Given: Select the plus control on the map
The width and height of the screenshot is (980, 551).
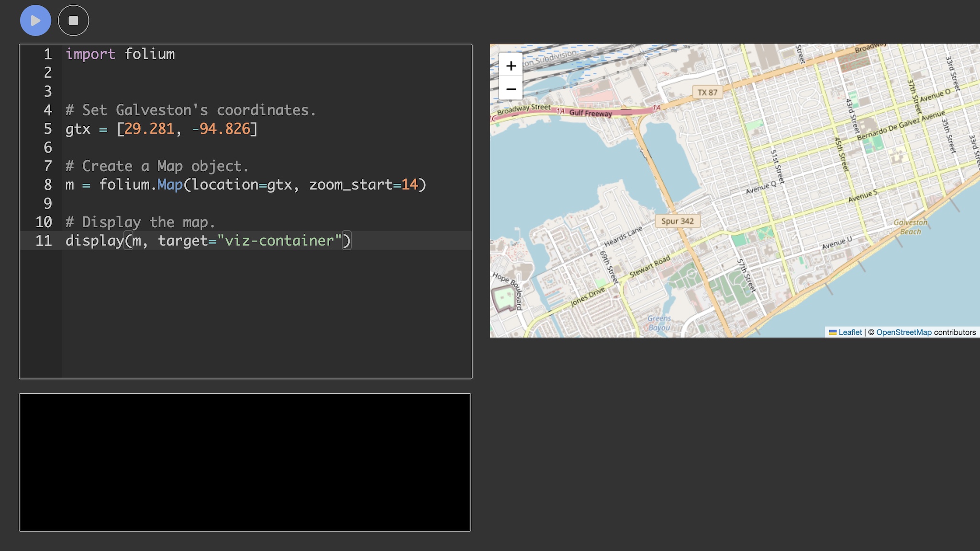Looking at the screenshot, I should pos(510,66).
